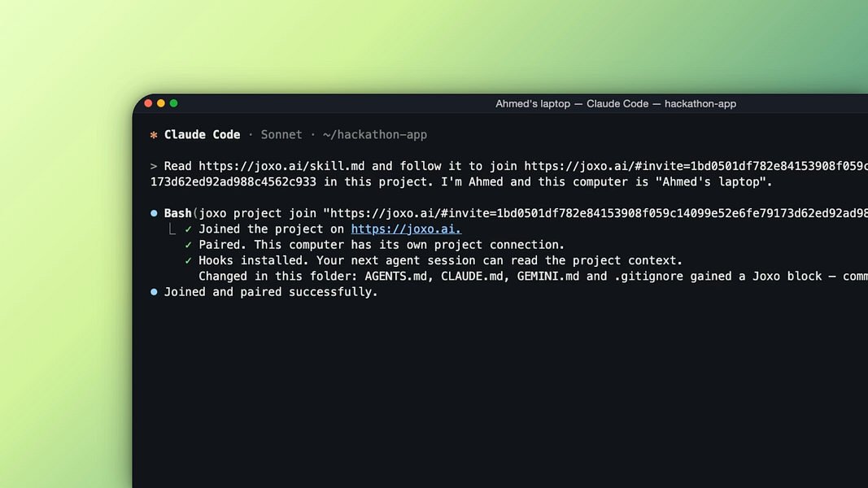Click 'joxo project join' command text
Viewport: 868px width, 488px height.
click(257, 213)
